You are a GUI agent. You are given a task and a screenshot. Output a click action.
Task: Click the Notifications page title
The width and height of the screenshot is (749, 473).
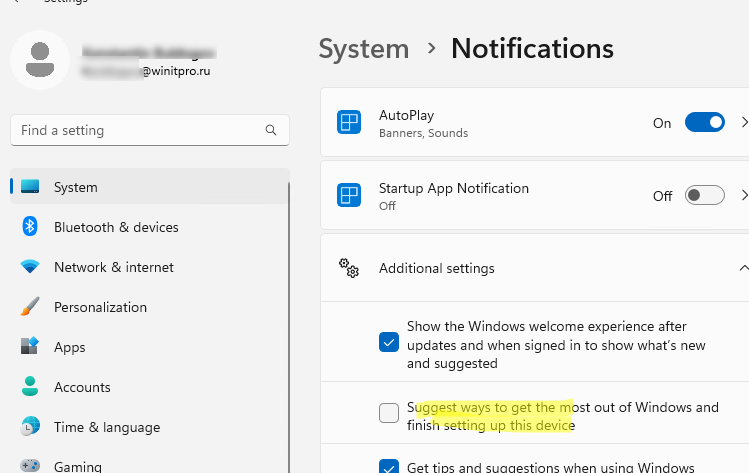coord(532,49)
